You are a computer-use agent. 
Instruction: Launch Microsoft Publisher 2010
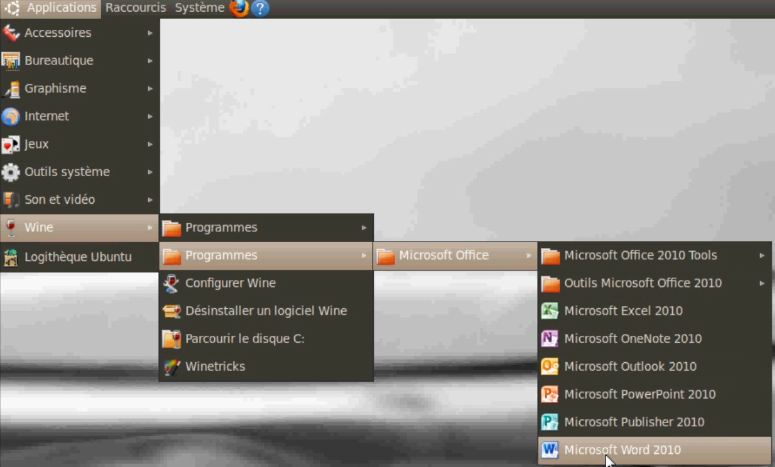click(x=654, y=422)
